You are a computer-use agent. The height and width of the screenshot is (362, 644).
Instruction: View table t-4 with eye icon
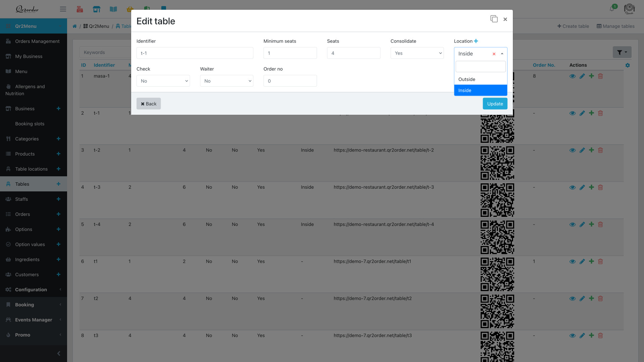(x=573, y=224)
